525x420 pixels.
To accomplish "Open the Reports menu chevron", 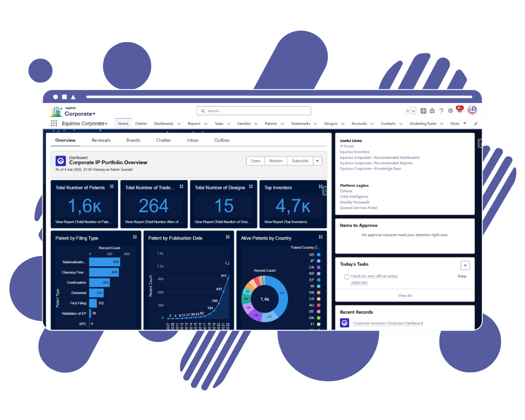I will (206, 124).
